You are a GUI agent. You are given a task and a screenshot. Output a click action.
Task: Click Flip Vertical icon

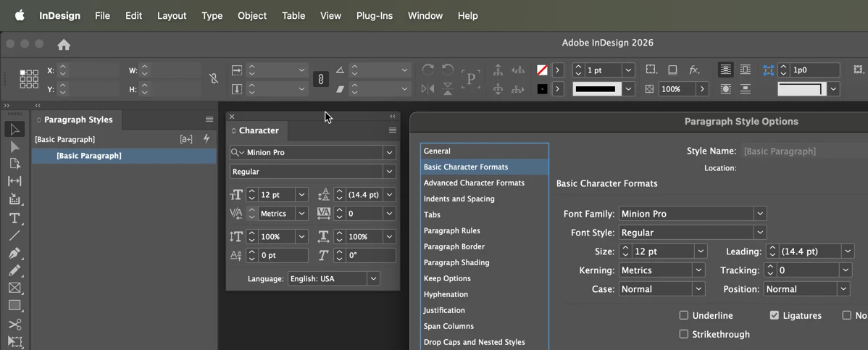coord(448,88)
